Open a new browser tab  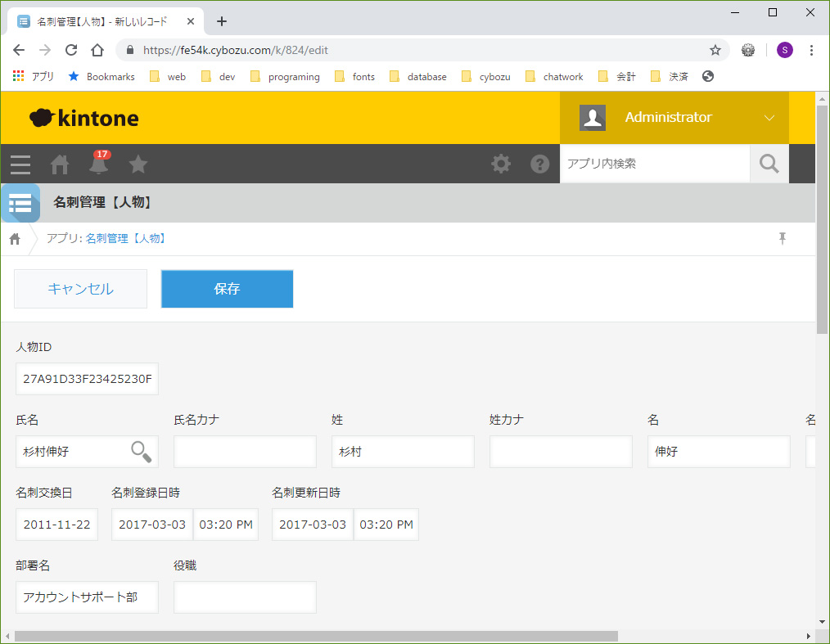(222, 22)
